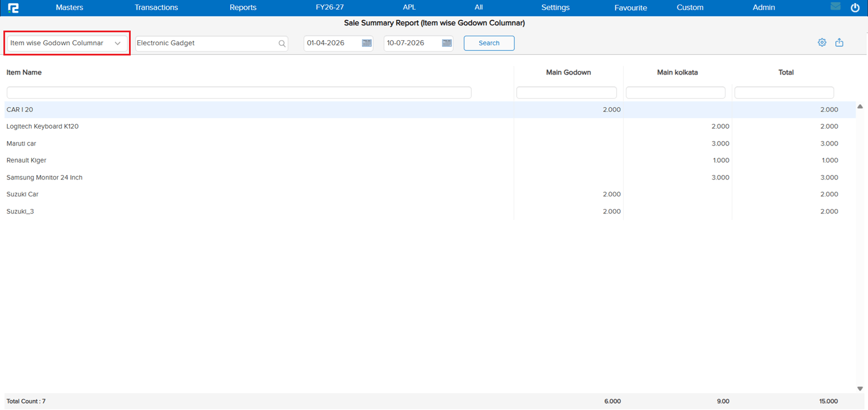Click the 9.00 Main kolkata footer total
This screenshot has height=410, width=868.
click(722, 401)
